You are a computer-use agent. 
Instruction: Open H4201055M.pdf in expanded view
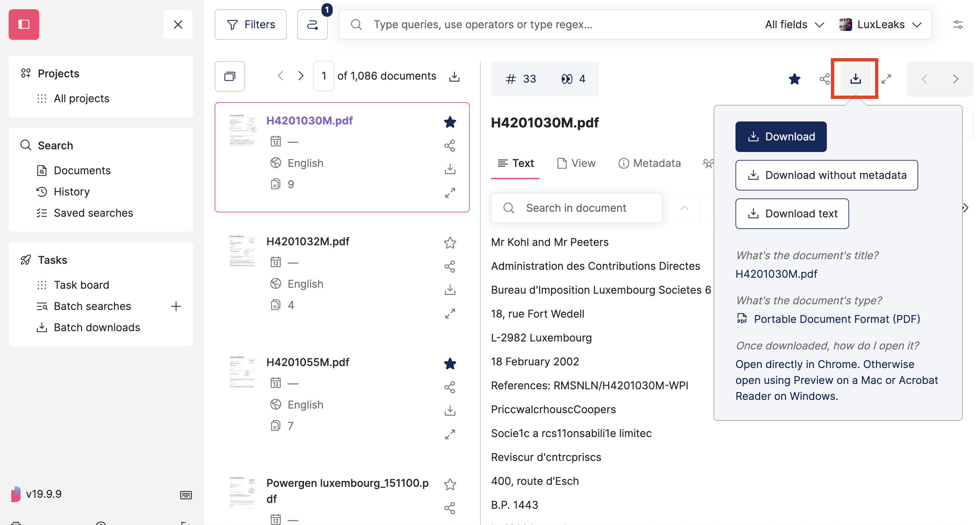[x=450, y=434]
